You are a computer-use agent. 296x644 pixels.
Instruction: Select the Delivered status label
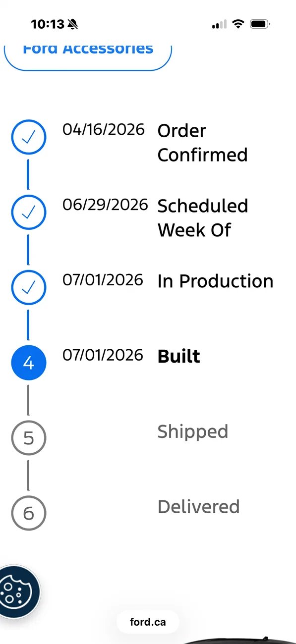coord(199,507)
